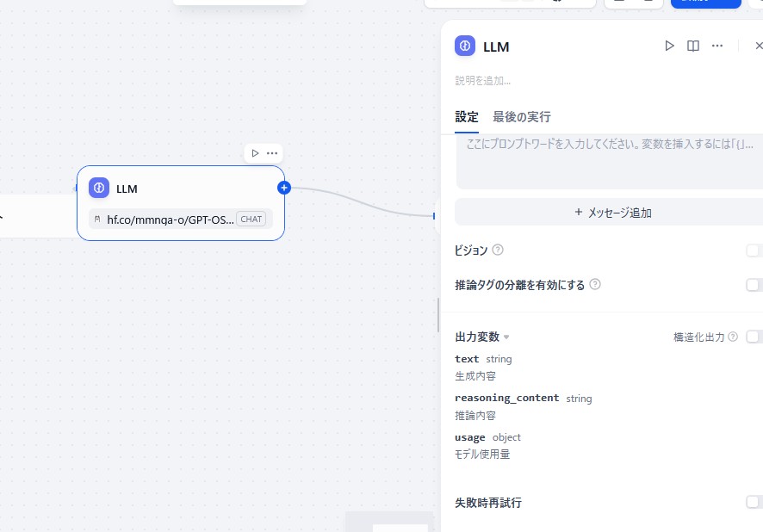This screenshot has width=763, height=532.
Task: Close the LLM configuration panel
Action: pyautogui.click(x=759, y=46)
